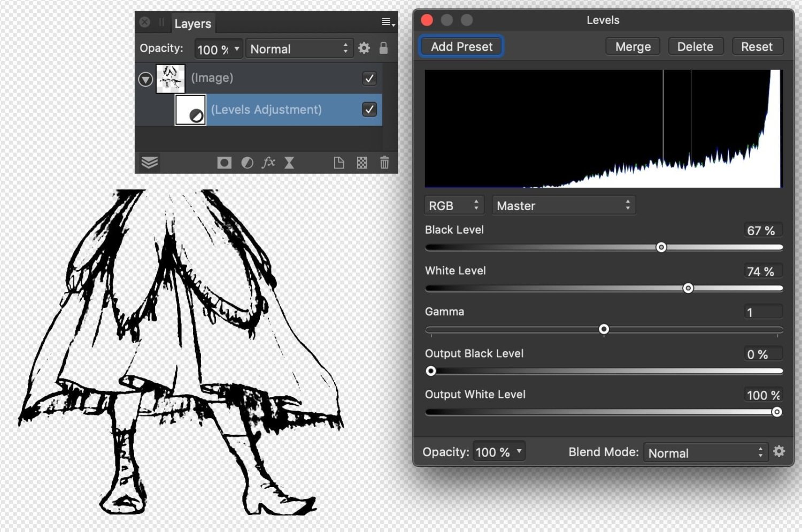Viewport: 802px width, 532px height.
Task: Click the mask layer icon in Layers panel
Action: point(224,163)
